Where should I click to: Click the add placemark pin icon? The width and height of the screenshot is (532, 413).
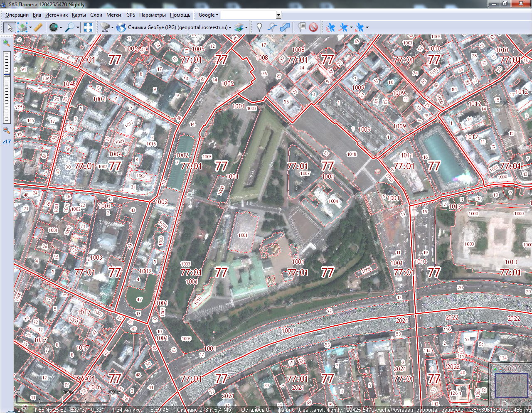tap(259, 27)
